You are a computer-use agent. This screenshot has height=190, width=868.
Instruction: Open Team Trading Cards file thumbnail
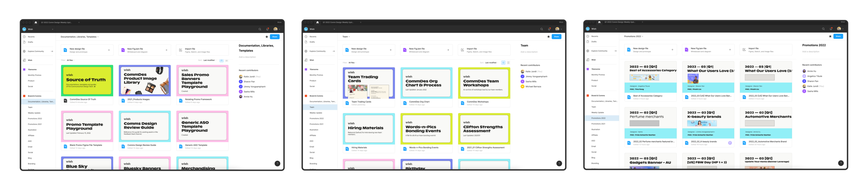coord(369,83)
